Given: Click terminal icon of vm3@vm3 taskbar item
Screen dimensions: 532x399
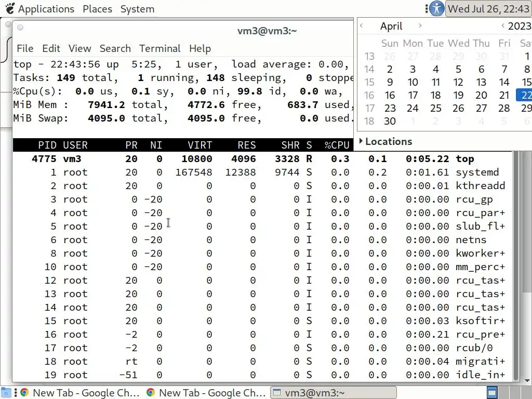Looking at the screenshot, I should point(277,393).
